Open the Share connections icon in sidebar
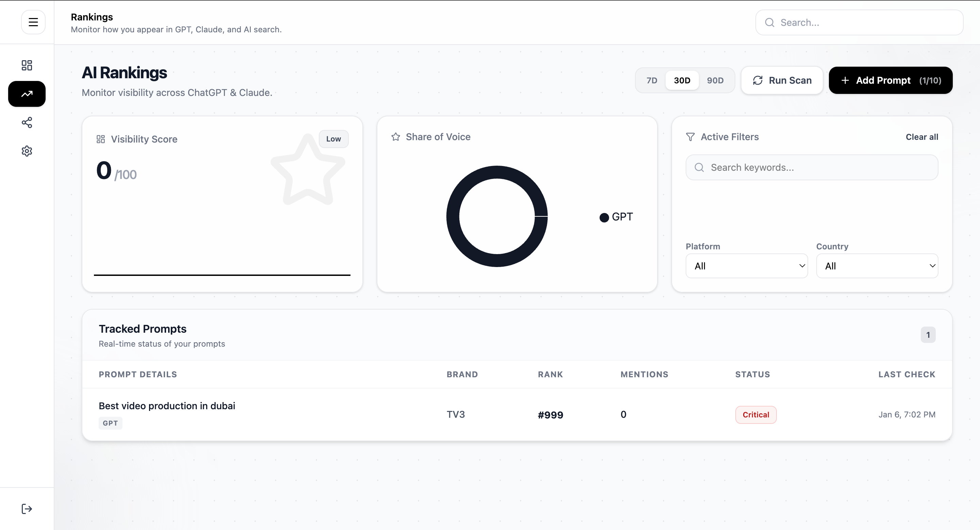980x530 pixels. point(27,122)
